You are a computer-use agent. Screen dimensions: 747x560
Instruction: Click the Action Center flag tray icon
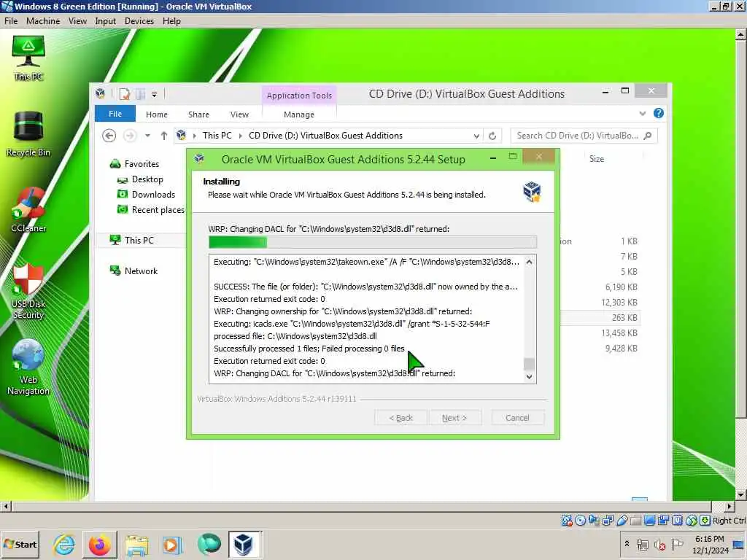(x=678, y=544)
